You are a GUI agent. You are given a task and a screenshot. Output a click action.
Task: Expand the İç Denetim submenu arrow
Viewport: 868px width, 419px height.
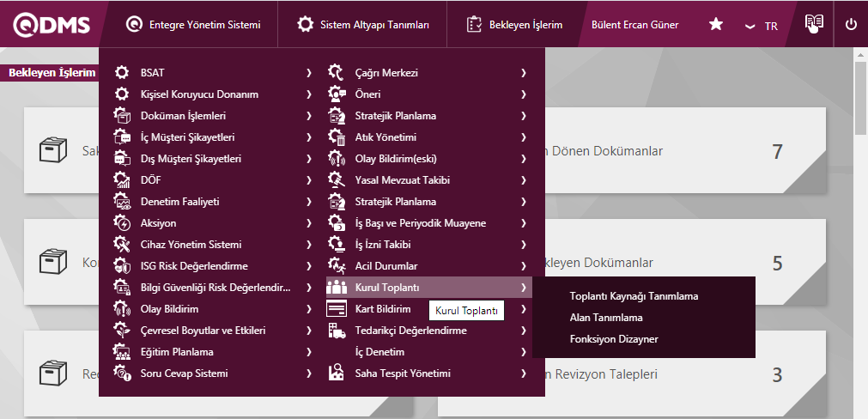(523, 352)
